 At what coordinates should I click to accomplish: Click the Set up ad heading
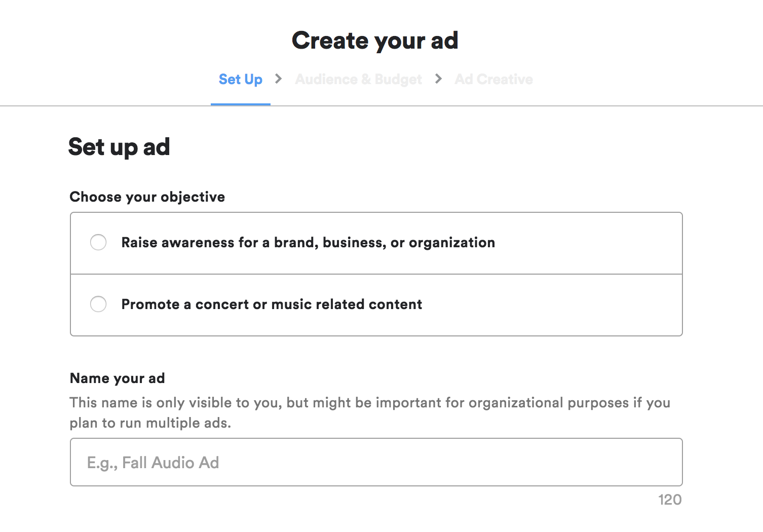(x=120, y=147)
